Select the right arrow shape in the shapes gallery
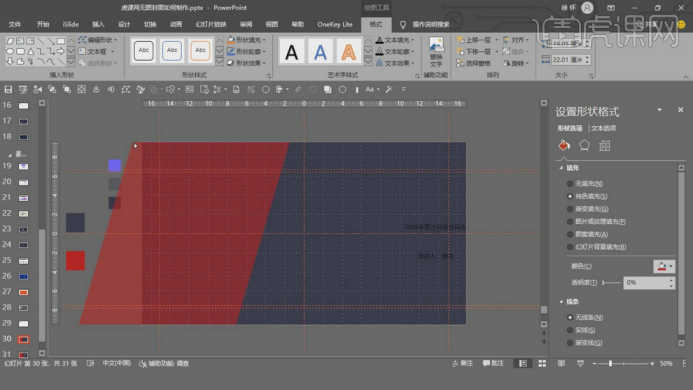 tap(61, 51)
